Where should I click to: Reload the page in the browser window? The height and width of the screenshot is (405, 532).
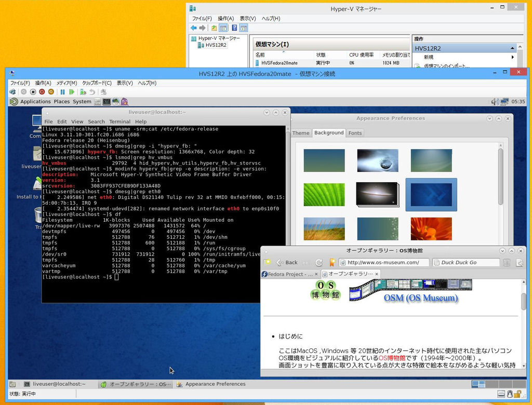point(319,262)
